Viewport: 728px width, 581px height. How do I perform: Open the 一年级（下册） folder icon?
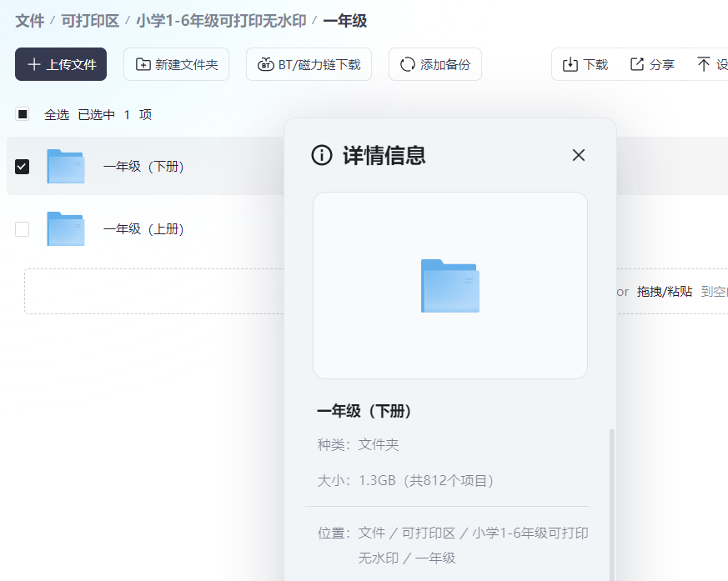point(66,167)
